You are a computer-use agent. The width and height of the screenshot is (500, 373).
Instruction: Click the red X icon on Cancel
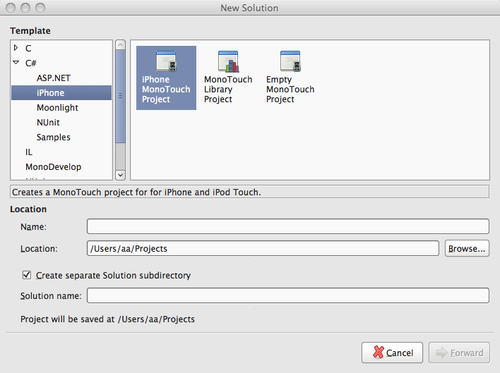coord(378,352)
